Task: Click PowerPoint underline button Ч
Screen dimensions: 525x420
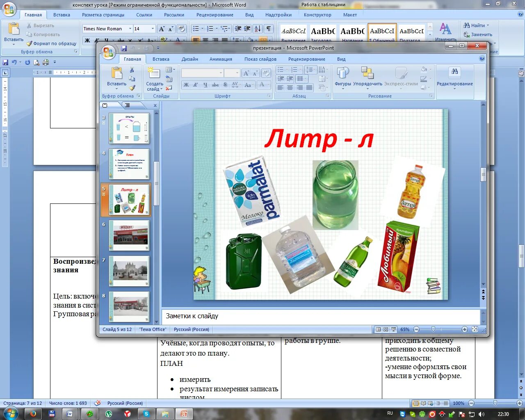Action: 205,85
